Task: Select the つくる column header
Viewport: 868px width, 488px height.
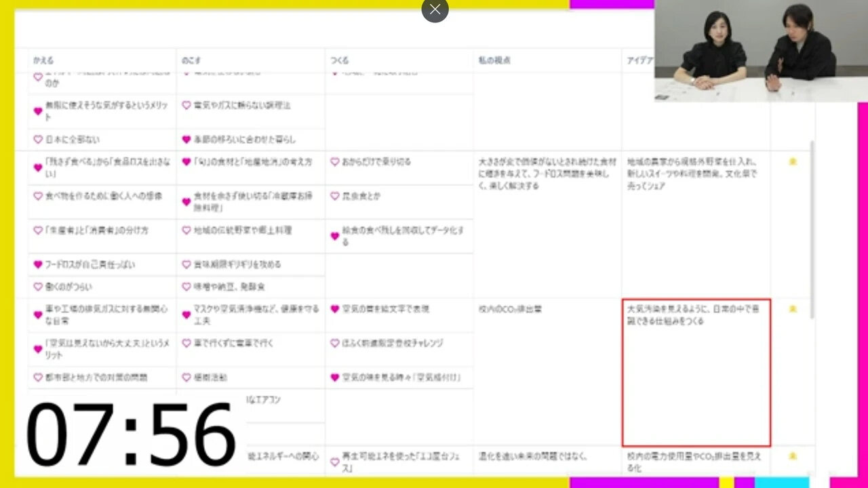Action: (x=339, y=60)
